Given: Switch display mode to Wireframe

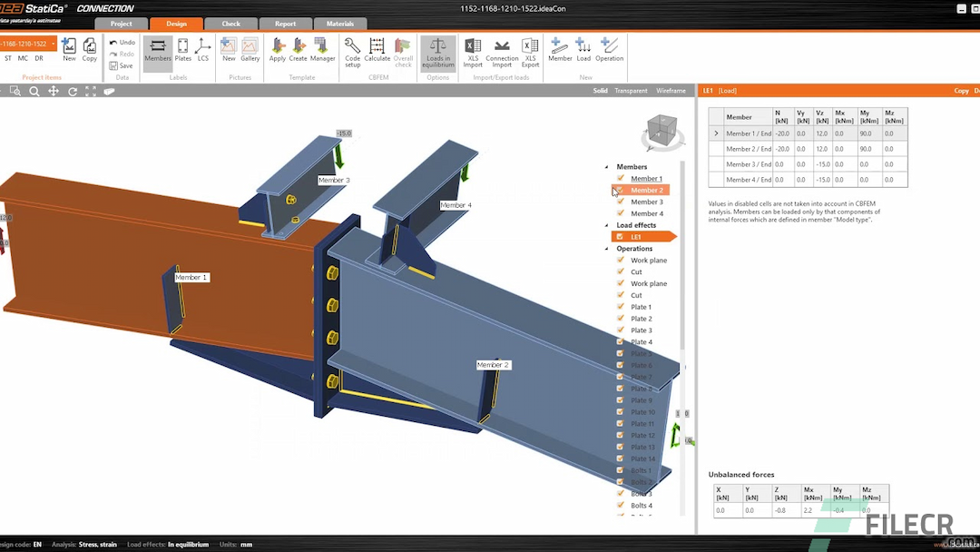Looking at the screenshot, I should 671,91.
